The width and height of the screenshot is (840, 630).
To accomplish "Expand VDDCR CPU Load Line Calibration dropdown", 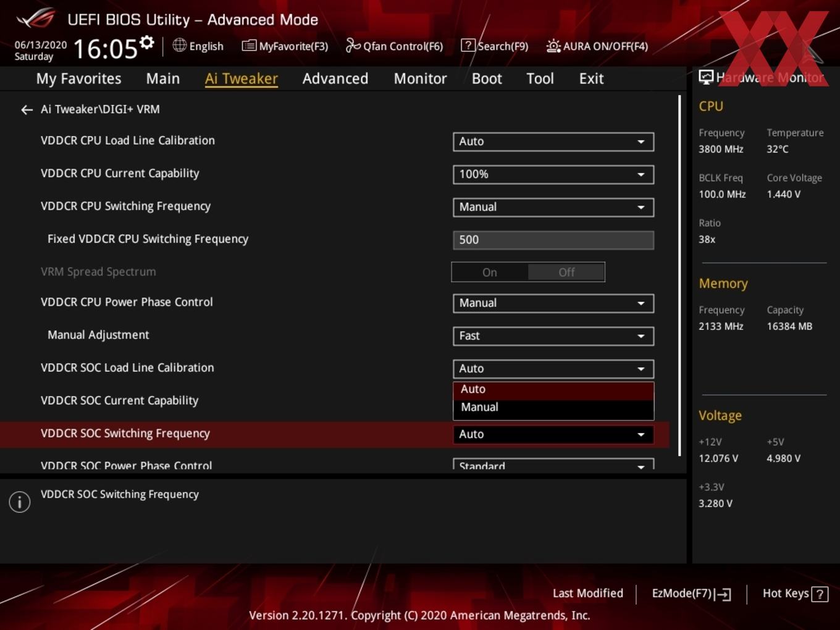I will [553, 141].
